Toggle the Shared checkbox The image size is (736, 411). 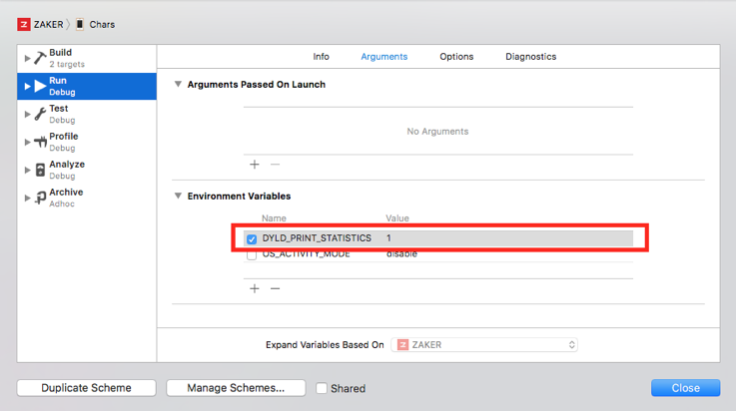322,388
